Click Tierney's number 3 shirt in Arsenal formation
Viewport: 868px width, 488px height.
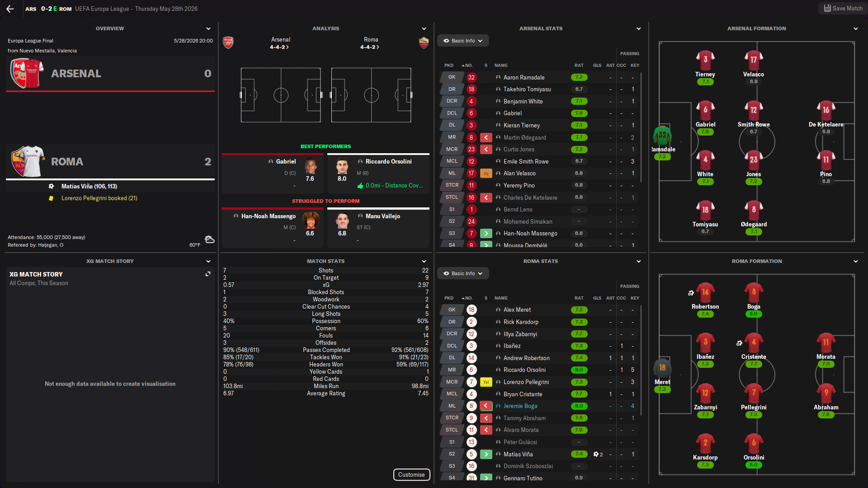705,61
